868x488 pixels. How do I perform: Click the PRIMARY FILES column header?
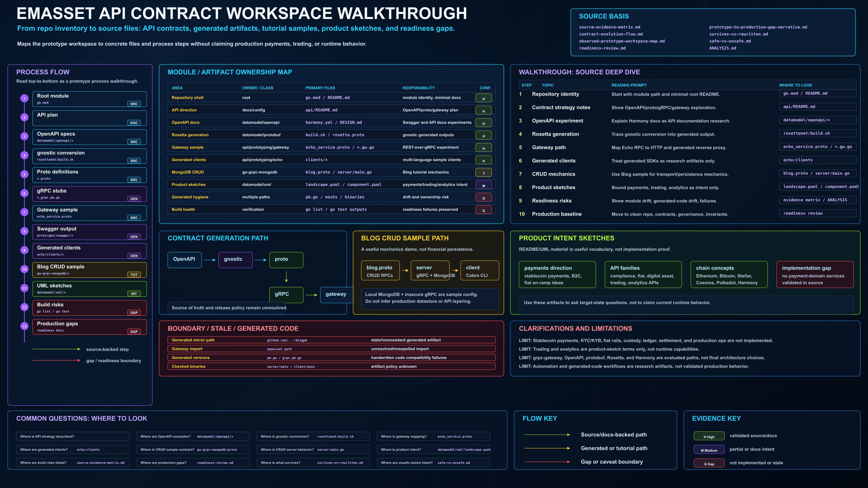(320, 88)
